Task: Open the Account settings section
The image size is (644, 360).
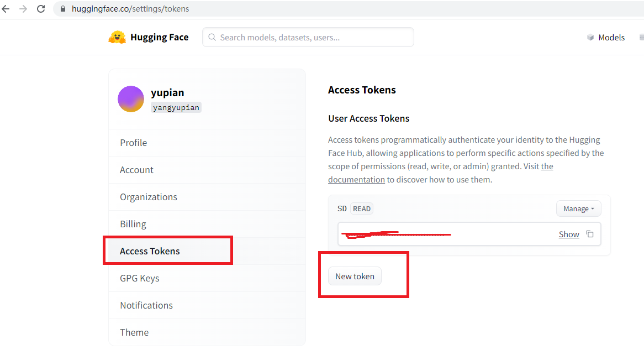Action: click(x=207, y=170)
